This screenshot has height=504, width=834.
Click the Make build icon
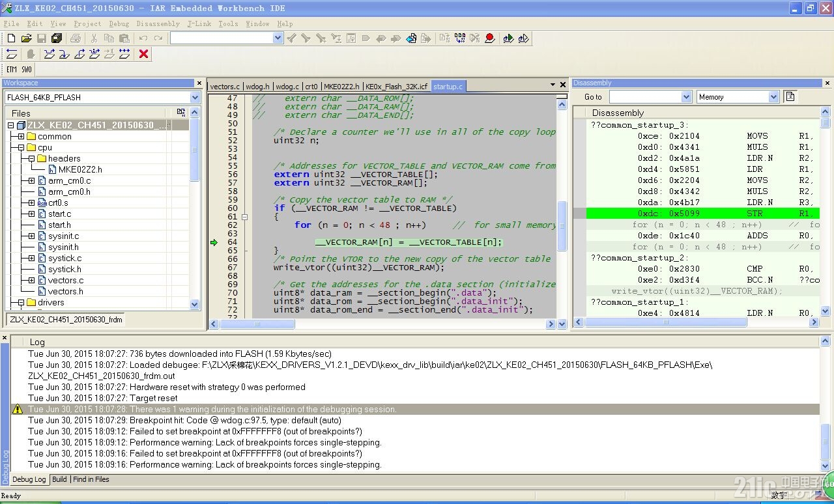[461, 38]
